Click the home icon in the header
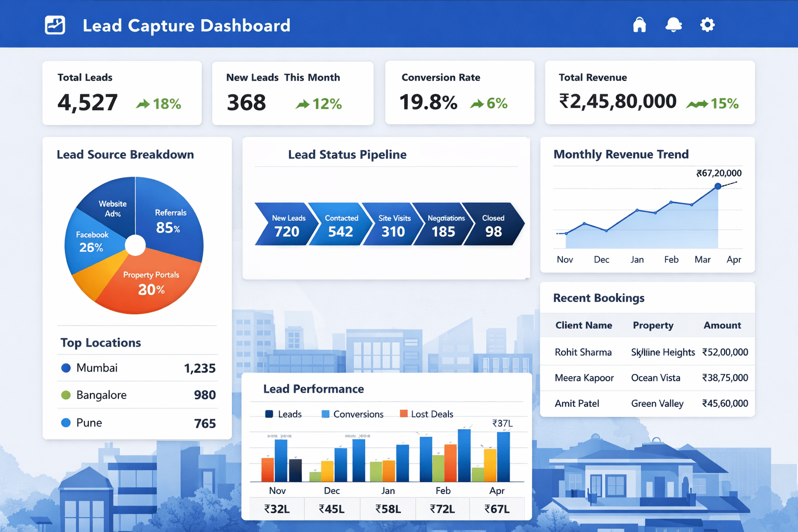The height and width of the screenshot is (532, 798). click(640, 24)
